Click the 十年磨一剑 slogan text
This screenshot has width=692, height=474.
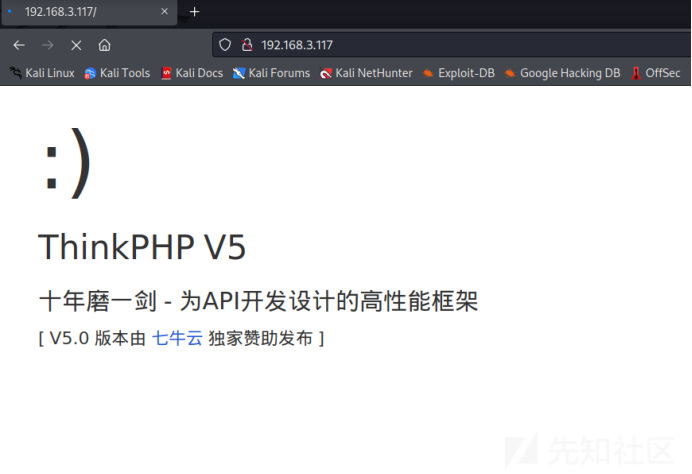coord(259,301)
